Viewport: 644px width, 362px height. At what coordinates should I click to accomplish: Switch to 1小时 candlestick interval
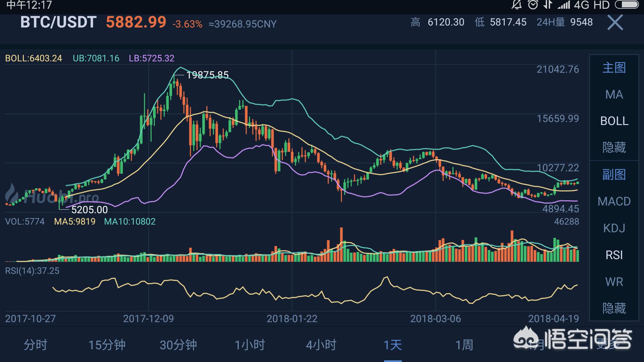pyautogui.click(x=250, y=345)
